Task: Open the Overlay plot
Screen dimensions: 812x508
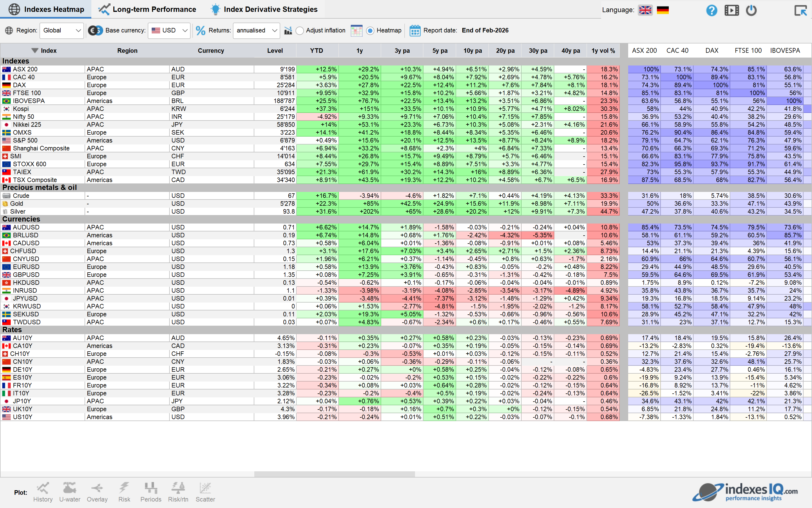Action: coord(97,492)
